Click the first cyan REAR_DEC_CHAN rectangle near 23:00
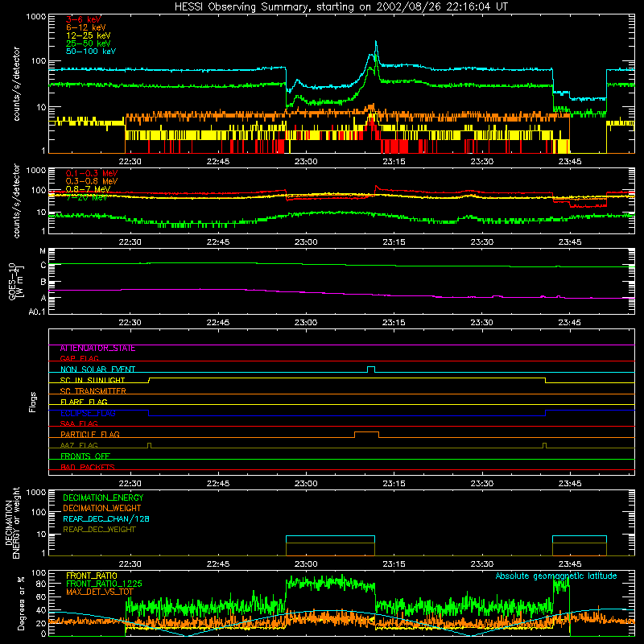The height and width of the screenshot is (644, 644). pyautogui.click(x=330, y=546)
